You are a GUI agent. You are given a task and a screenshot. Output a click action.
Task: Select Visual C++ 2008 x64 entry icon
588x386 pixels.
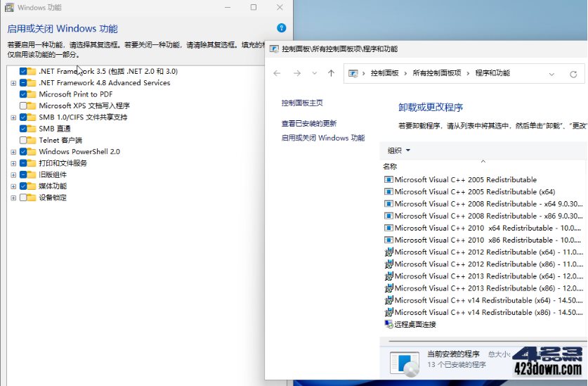coord(388,203)
